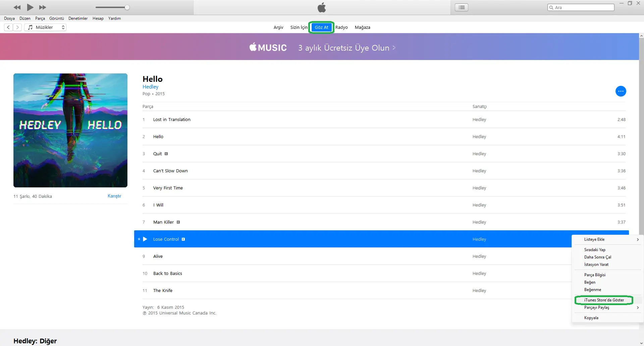Open the Dosya menu
Viewport: 644px width, 346px height.
[x=9, y=18]
